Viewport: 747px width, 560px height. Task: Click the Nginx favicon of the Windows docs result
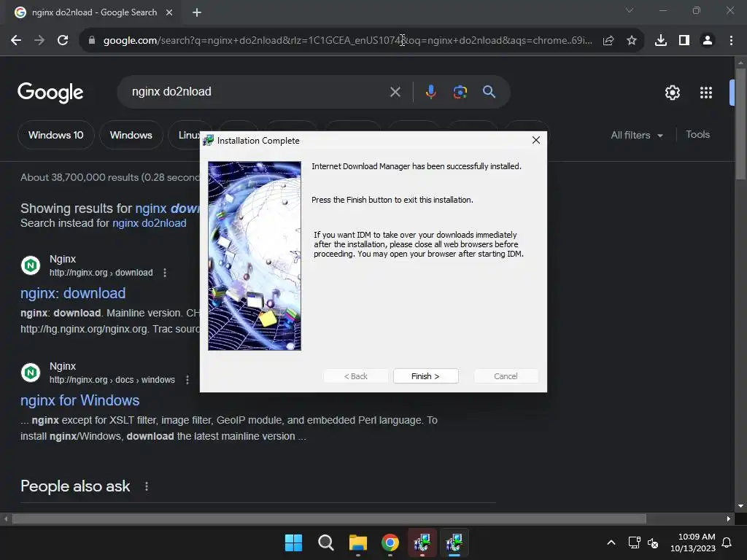(x=31, y=373)
